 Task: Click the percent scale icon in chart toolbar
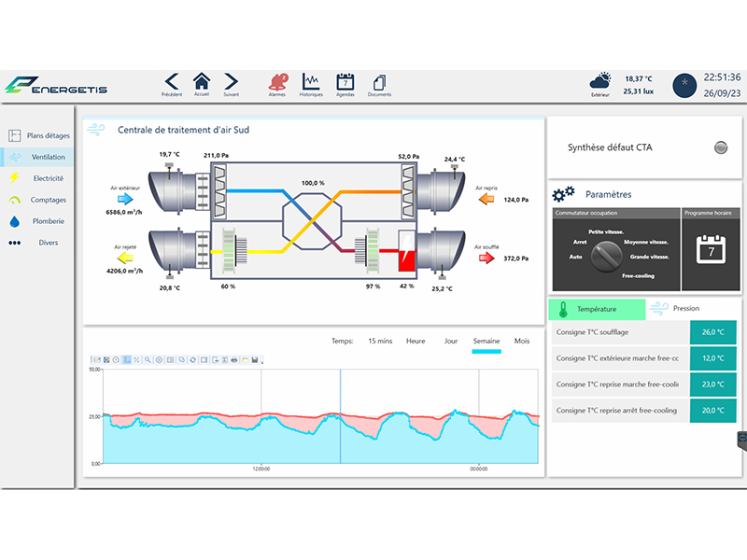[136, 360]
